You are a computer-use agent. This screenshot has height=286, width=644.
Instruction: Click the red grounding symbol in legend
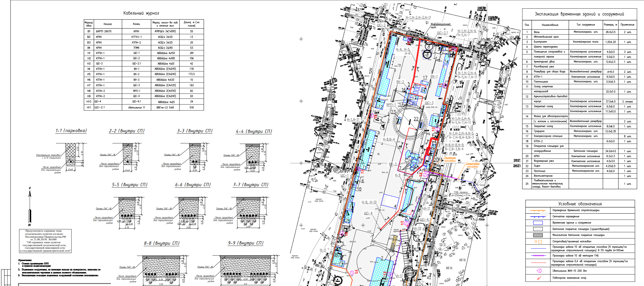539,278
